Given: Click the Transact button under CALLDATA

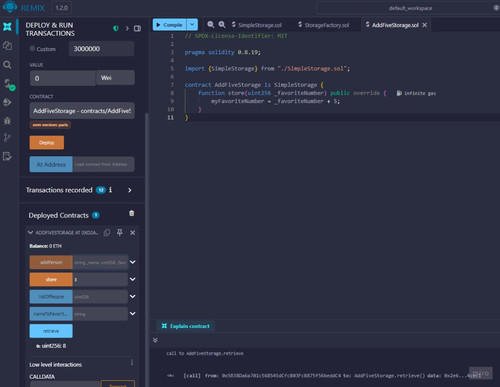Looking at the screenshot, I should 118,384.
